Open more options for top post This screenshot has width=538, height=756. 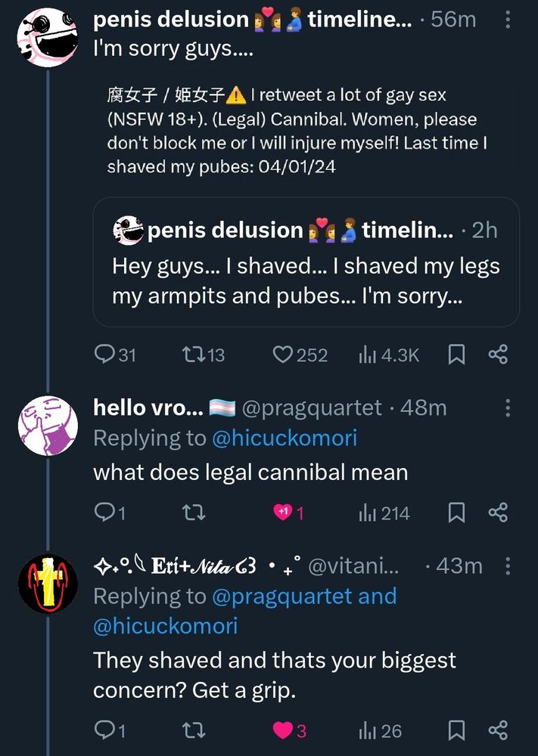pyautogui.click(x=507, y=20)
